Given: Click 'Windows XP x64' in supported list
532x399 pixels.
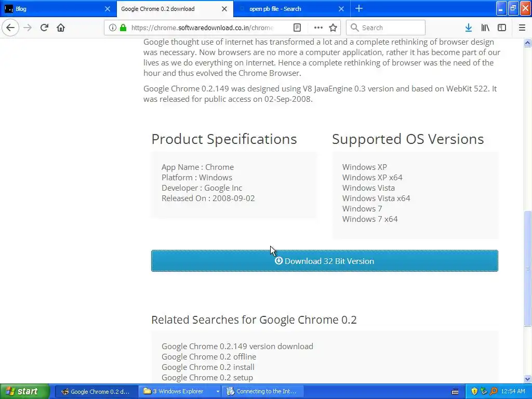Looking at the screenshot, I should 372,178.
